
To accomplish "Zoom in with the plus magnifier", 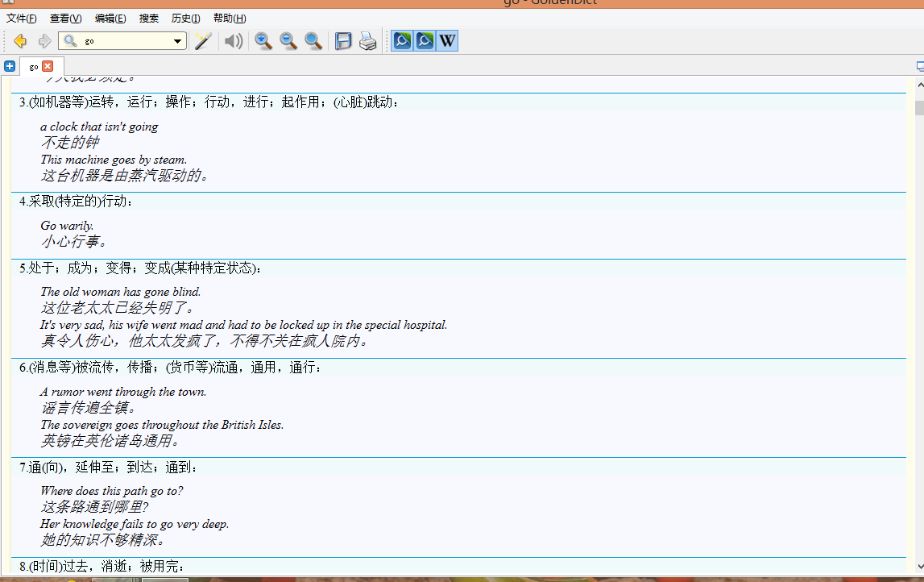I will 263,41.
